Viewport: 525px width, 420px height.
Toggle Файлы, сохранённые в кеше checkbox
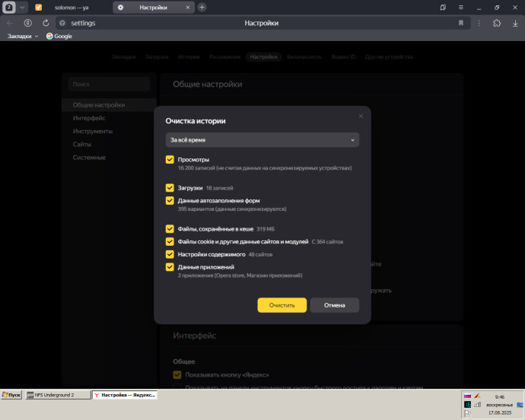point(170,229)
